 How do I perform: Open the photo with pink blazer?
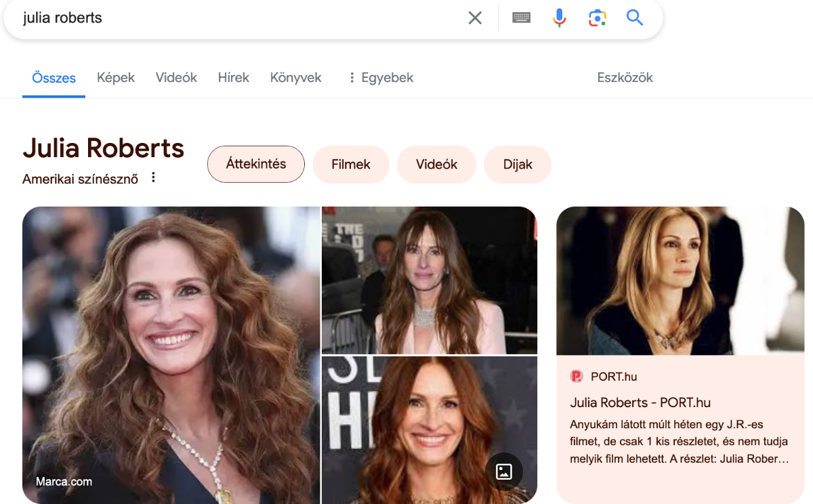point(430,280)
